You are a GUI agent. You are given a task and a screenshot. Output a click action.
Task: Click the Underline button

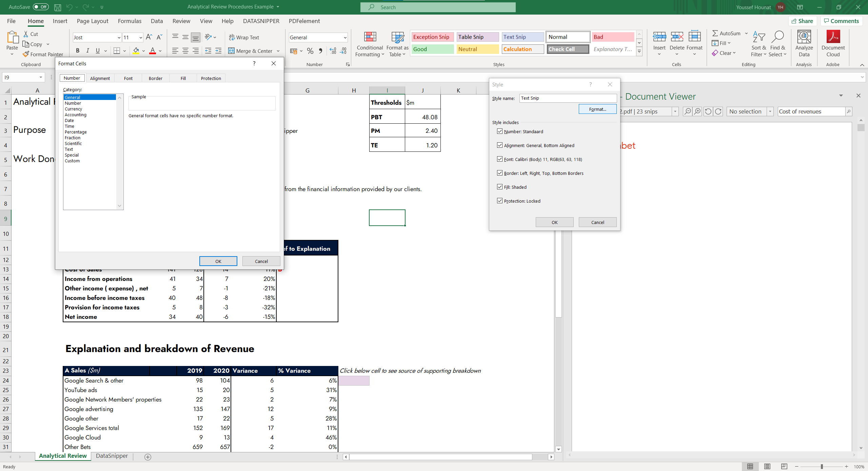[98, 50]
